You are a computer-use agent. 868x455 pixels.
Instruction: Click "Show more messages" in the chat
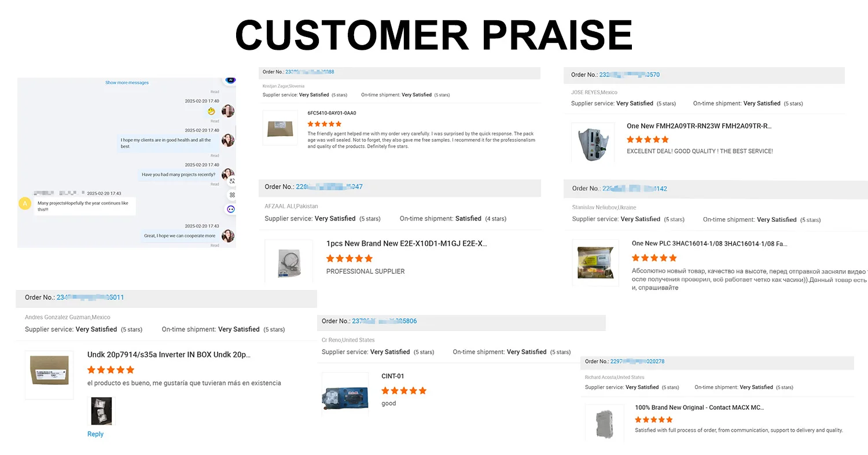click(127, 83)
